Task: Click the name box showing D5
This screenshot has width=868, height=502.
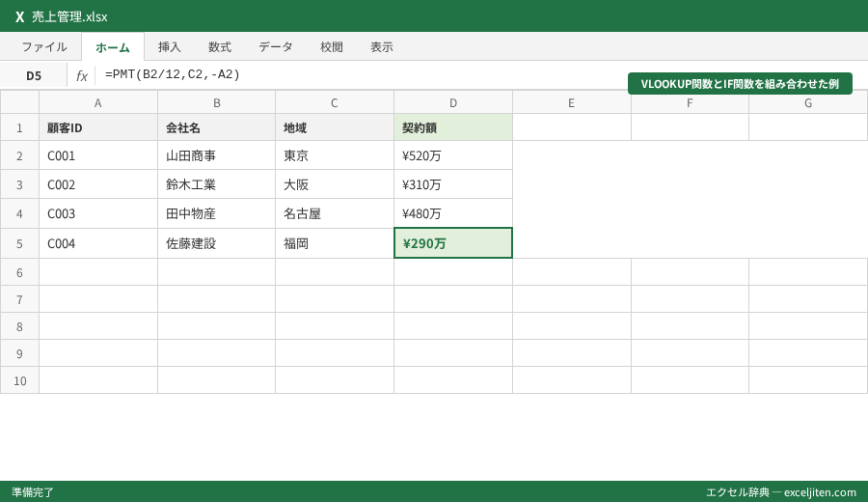Action: [34, 76]
